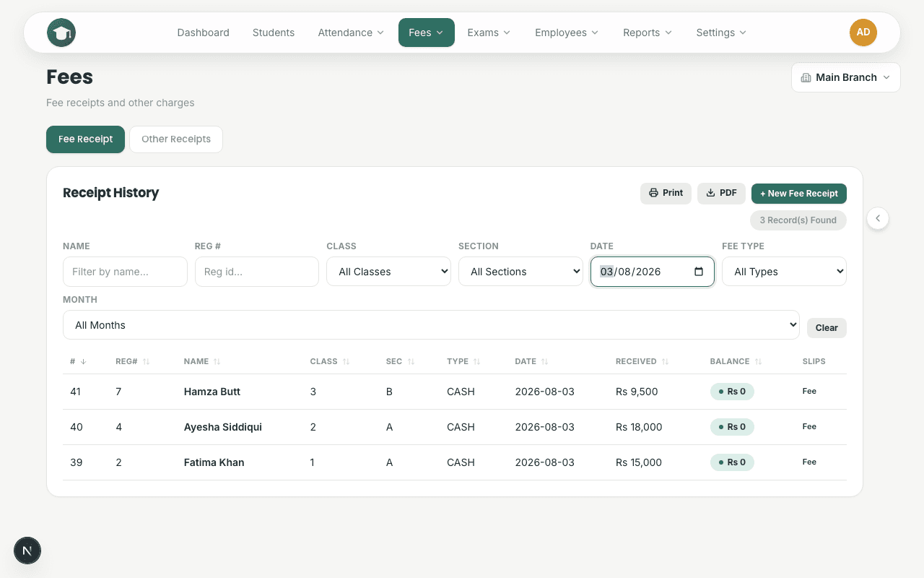The height and width of the screenshot is (578, 924).
Task: Expand the Fees nav menu
Action: coord(426,33)
